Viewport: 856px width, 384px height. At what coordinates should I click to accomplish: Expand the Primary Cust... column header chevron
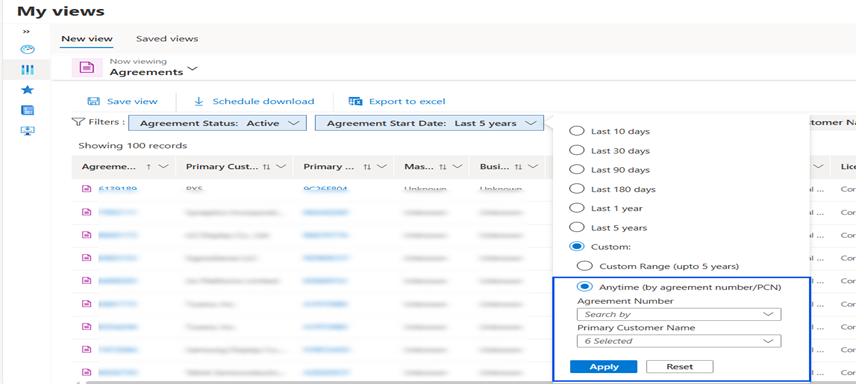pyautogui.click(x=281, y=167)
